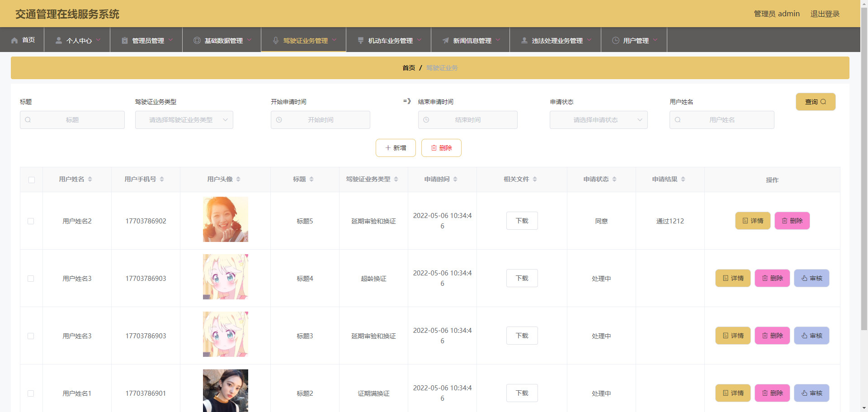Open the 机动车业务管理 menu
This screenshot has height=412, width=868.
tap(389, 40)
